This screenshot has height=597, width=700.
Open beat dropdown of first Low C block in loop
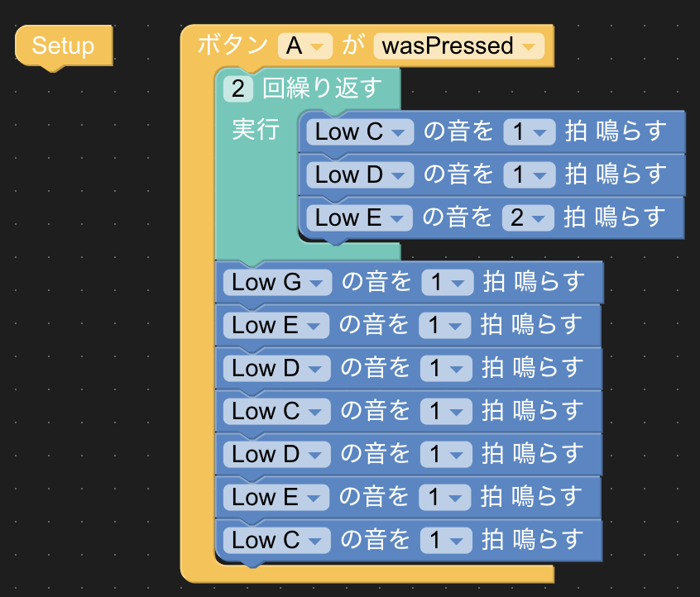(x=529, y=132)
